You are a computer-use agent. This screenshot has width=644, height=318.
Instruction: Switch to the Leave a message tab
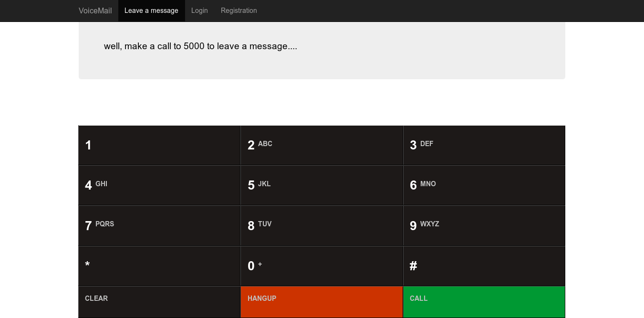click(x=151, y=11)
